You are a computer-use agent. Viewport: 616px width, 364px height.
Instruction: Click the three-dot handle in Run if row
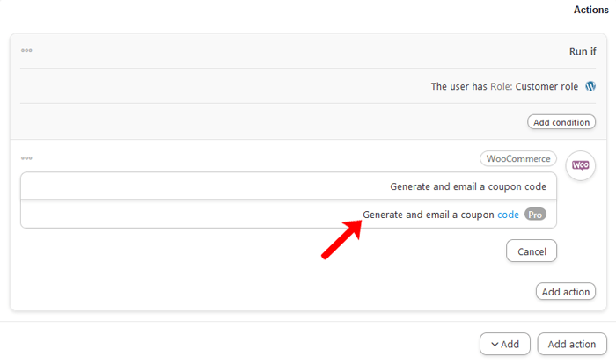tap(26, 50)
